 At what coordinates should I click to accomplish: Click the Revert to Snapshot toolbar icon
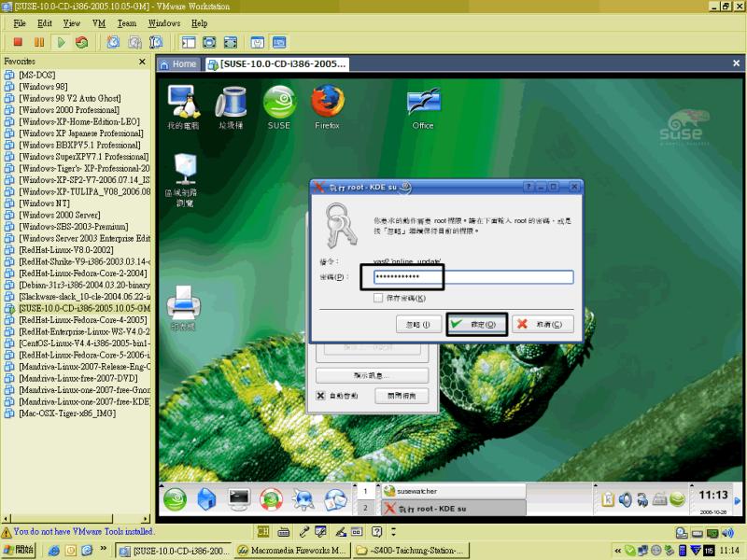134,42
